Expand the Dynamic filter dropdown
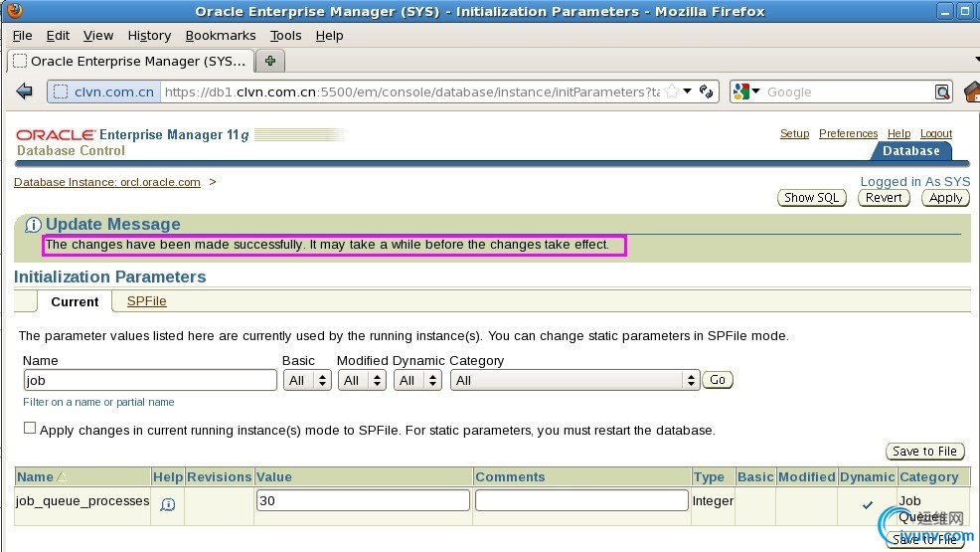 click(x=417, y=380)
